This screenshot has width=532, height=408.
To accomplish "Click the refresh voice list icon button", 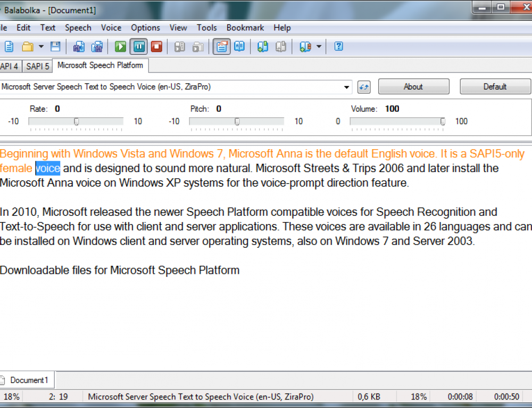I will (x=364, y=87).
